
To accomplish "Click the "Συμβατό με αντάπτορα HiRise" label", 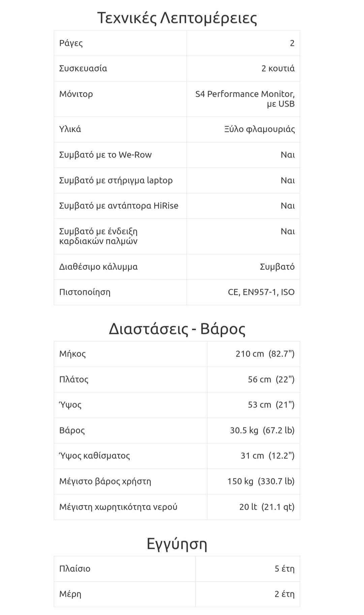I will [x=119, y=206].
